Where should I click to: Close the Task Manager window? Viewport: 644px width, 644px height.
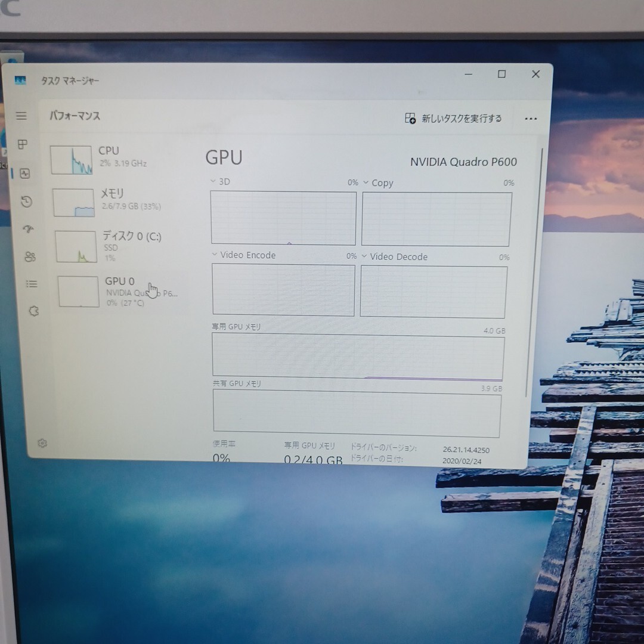[x=535, y=74]
